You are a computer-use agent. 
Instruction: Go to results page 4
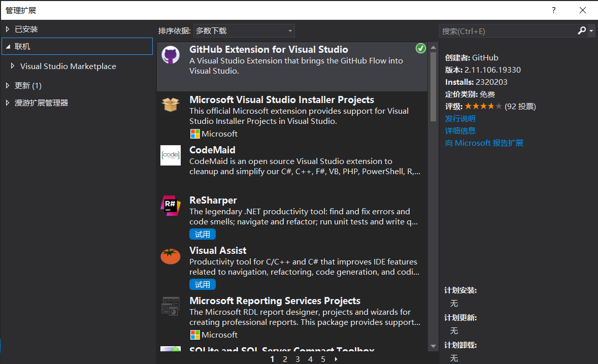(x=311, y=359)
